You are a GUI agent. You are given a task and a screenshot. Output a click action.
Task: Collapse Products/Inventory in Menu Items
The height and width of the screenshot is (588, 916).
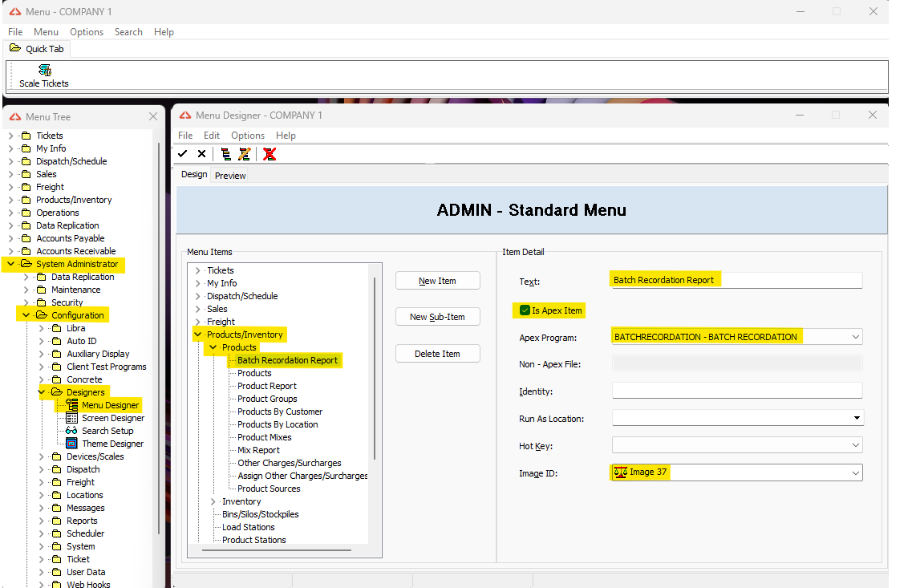(x=197, y=335)
